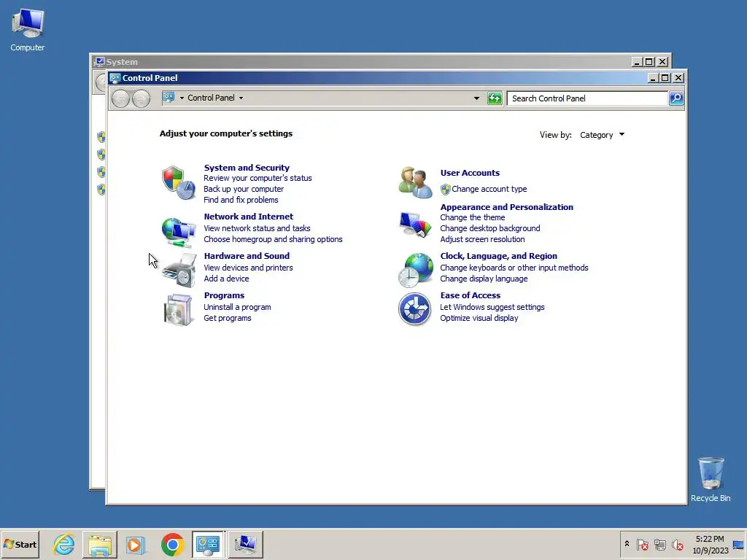This screenshot has height=560, width=747.
Task: Click the Control Panel breadcrumb text
Action: coord(211,98)
